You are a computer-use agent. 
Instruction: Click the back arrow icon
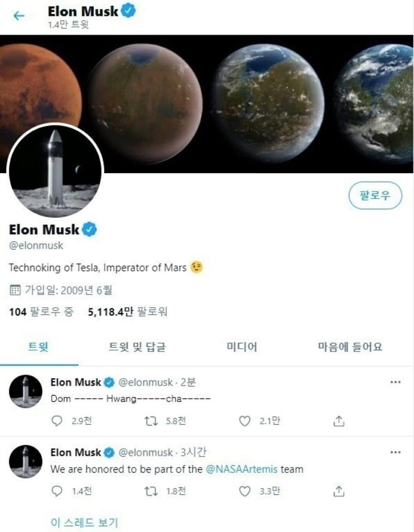click(18, 16)
